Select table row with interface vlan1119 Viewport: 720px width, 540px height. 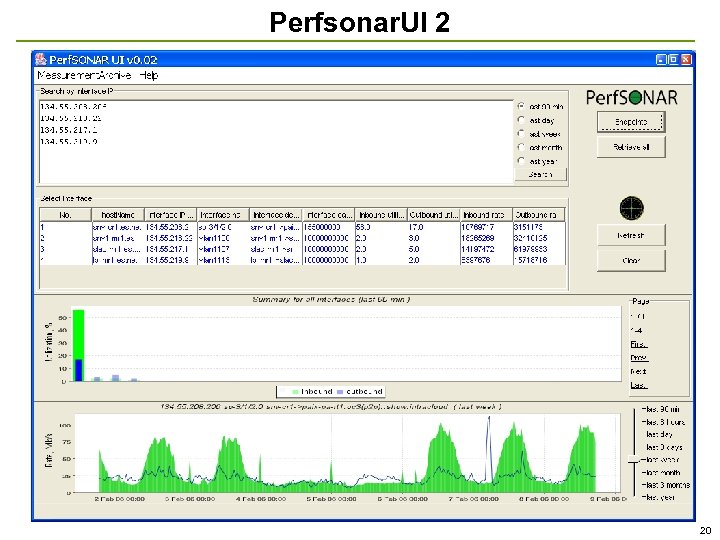(302, 260)
